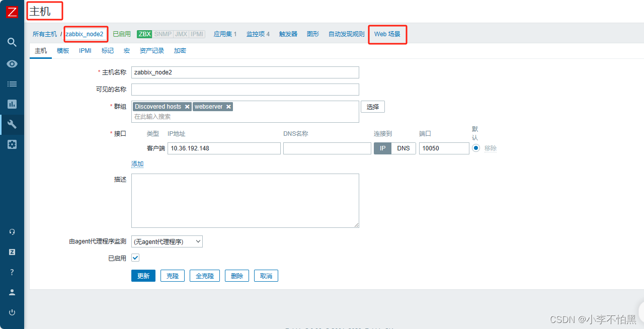The width and height of the screenshot is (644, 329).
Task: Open the 自动发现规则 link
Action: coord(347,34)
